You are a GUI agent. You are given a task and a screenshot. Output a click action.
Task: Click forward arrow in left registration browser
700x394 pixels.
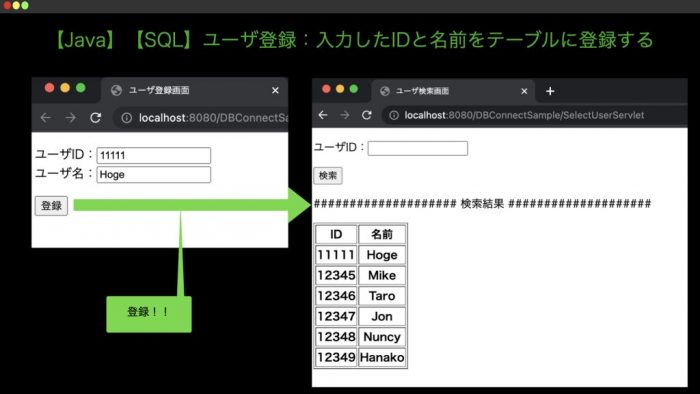(71, 118)
